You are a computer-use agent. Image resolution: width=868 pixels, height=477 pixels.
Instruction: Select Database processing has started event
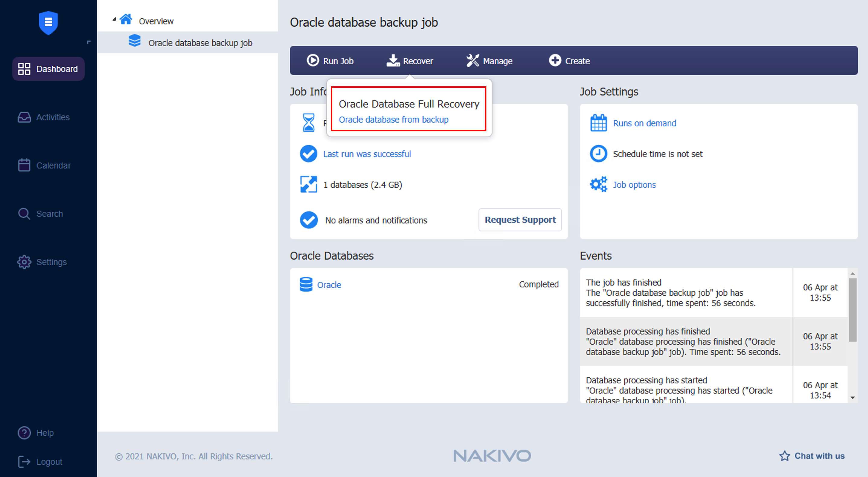click(714, 384)
